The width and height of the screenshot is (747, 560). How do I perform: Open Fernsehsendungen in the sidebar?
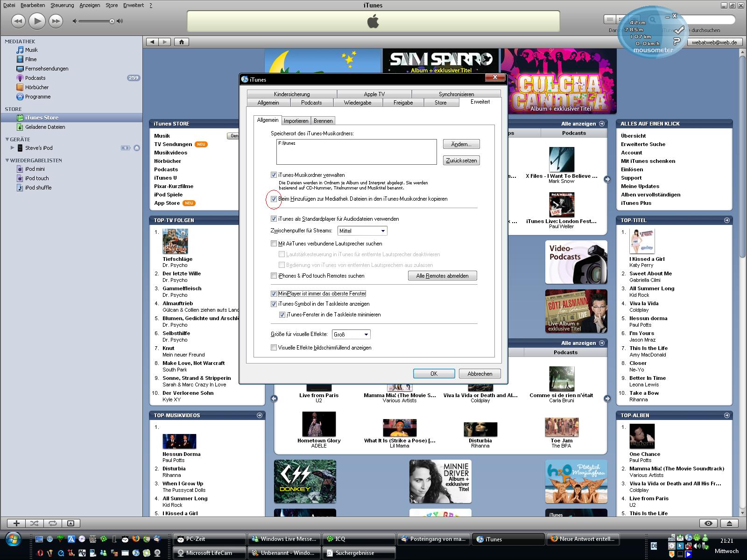tap(47, 69)
